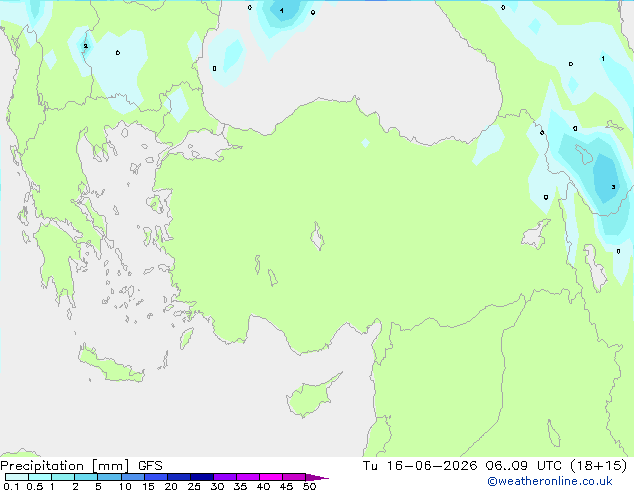This screenshot has width=634, height=490.
Task: Click the '3' precipitation value in the east
Action: coord(613,187)
